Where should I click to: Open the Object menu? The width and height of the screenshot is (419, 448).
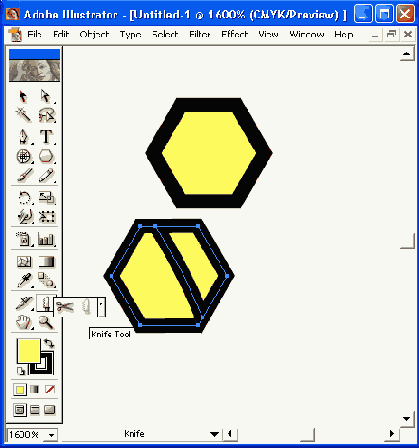tap(94, 34)
